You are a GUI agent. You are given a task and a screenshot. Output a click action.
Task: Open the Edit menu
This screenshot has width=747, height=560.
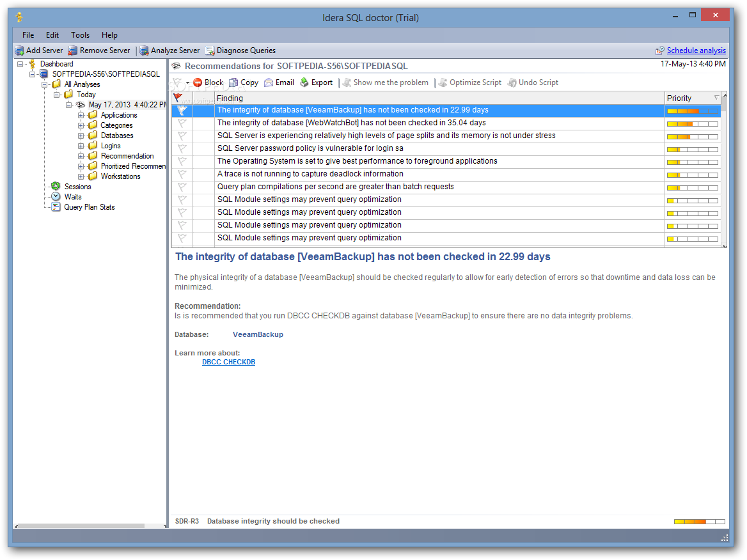coord(52,35)
